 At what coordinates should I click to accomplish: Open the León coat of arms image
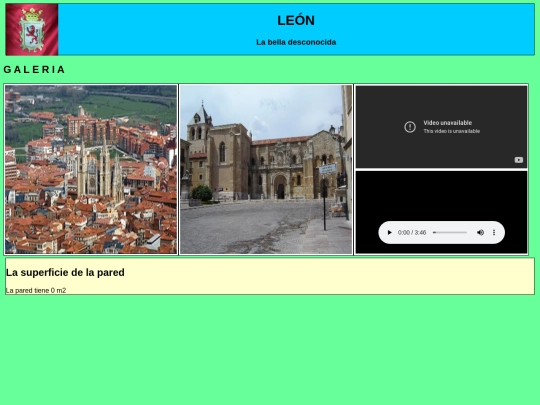point(32,30)
